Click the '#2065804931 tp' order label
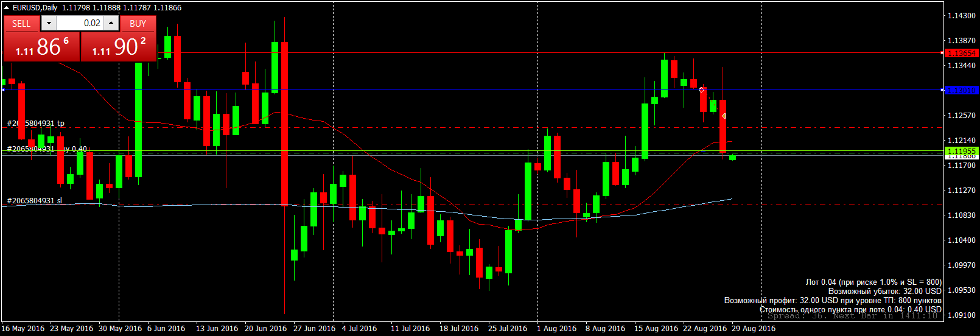This screenshot has width=980, height=336. (x=35, y=124)
